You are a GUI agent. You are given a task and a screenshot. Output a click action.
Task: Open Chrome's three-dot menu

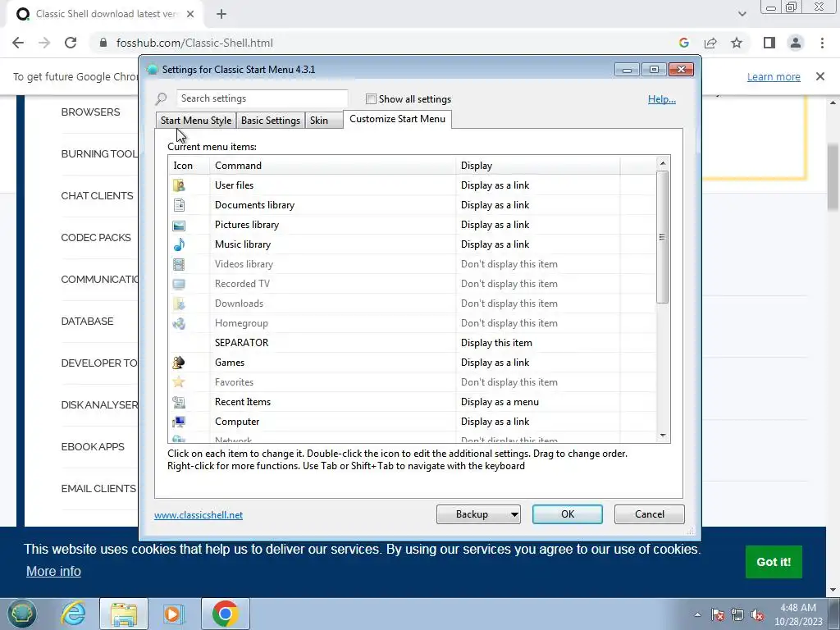(x=822, y=43)
